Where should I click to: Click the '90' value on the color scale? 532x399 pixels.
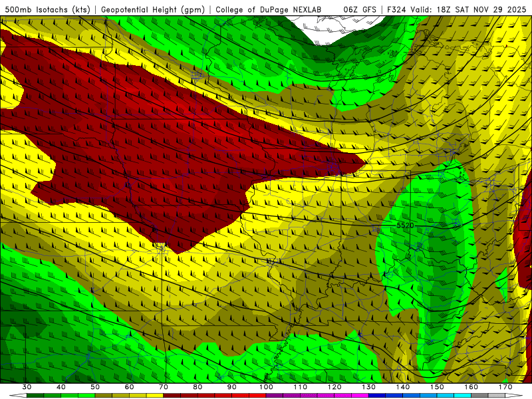click(x=232, y=387)
